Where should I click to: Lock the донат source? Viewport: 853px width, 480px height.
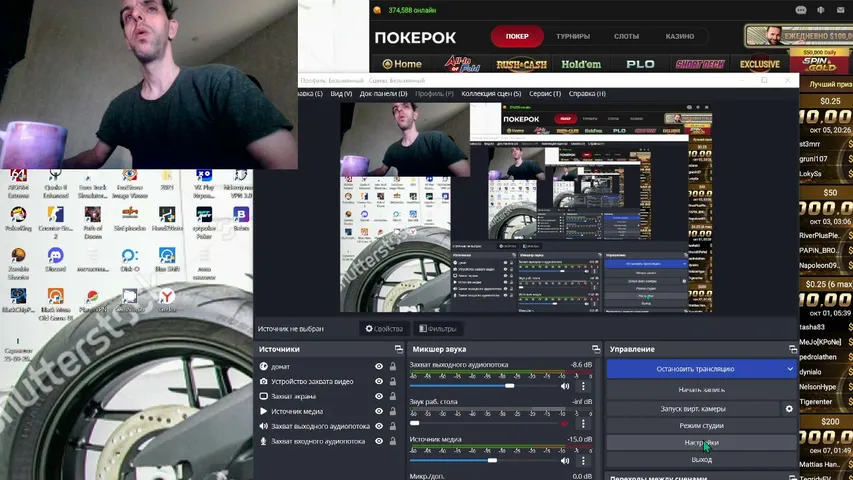[392, 367]
